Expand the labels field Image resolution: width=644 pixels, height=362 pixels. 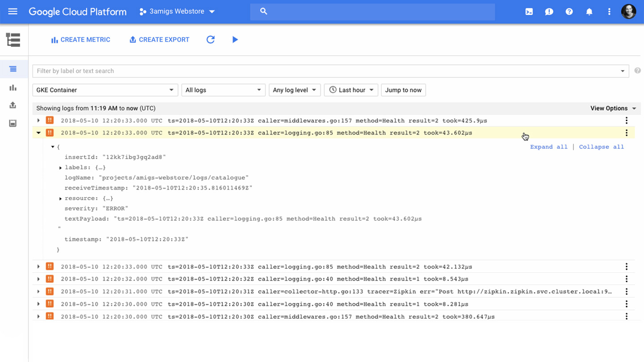pos(60,168)
